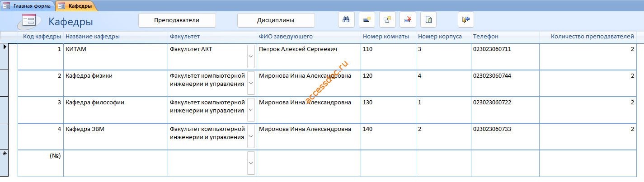Click the Петров Алексей Сергеевич cell
Viewport: 644px width, 182px height.
click(309, 56)
